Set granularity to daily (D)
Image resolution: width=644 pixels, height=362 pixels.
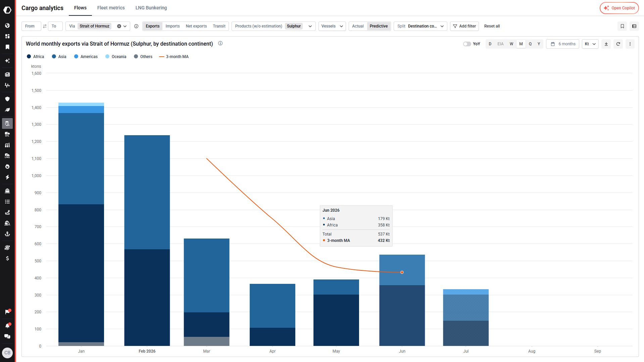tap(490, 44)
